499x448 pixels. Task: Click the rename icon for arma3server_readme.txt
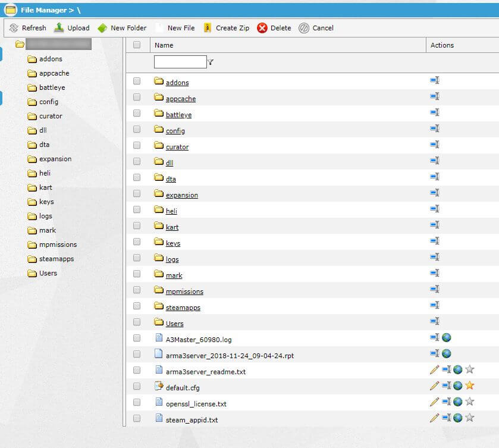tap(446, 370)
